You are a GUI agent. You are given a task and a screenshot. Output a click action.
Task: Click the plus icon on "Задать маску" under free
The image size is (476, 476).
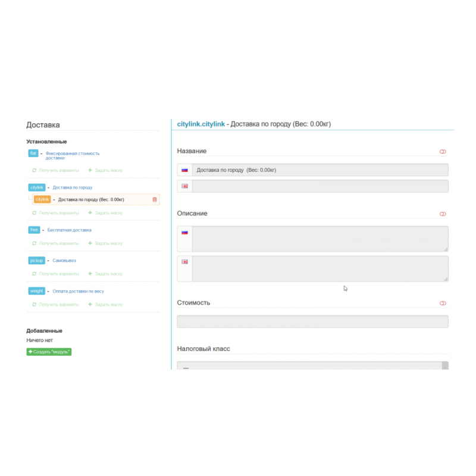tap(90, 243)
